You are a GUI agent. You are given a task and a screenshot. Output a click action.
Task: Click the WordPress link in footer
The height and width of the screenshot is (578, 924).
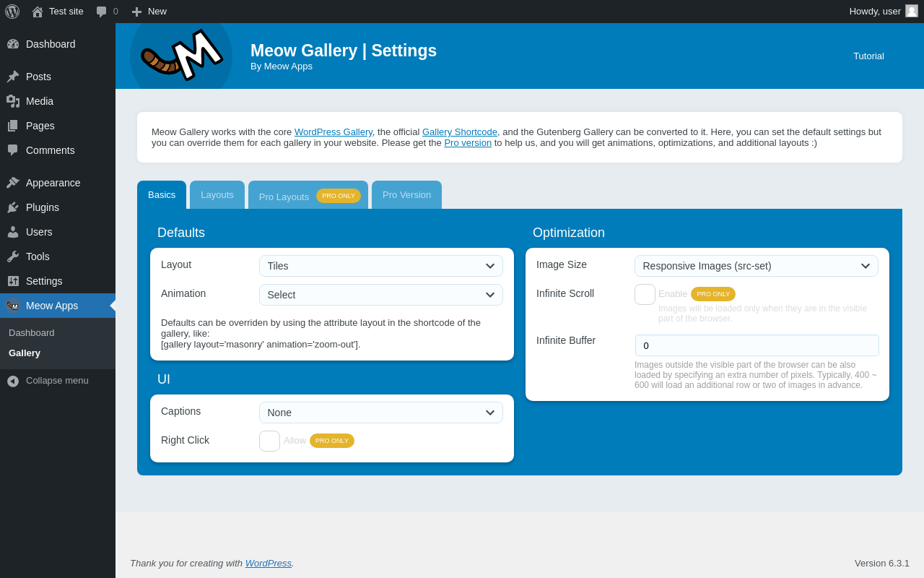point(269,564)
